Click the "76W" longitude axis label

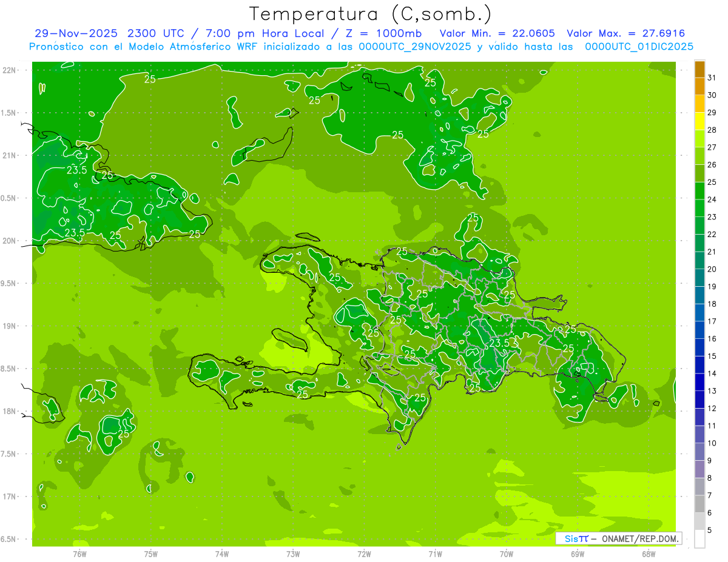point(79,554)
